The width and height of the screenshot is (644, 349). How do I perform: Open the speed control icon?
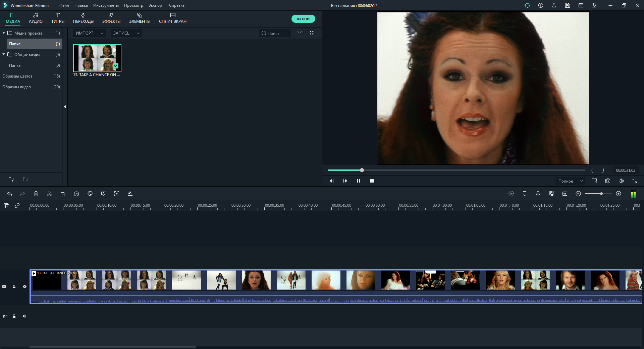(76, 194)
